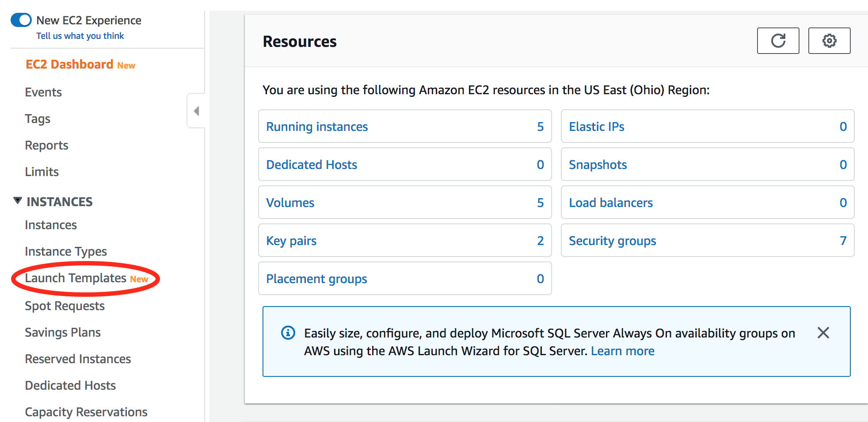
Task: Select Spot Requests in the sidebar
Action: [x=65, y=306]
